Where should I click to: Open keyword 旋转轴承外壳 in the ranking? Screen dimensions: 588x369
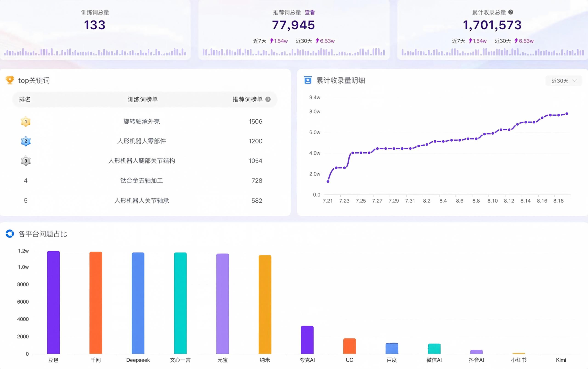(x=141, y=122)
